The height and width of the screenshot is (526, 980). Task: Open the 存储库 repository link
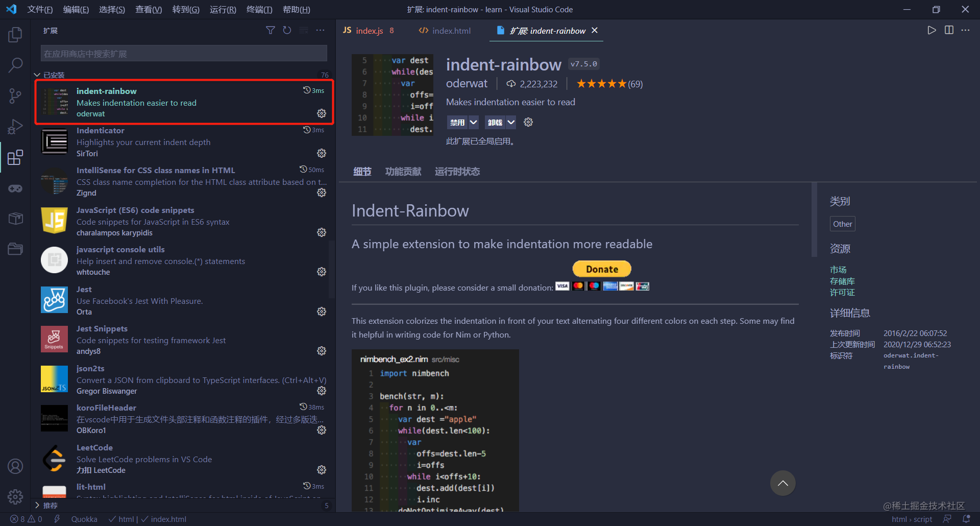[x=842, y=281]
